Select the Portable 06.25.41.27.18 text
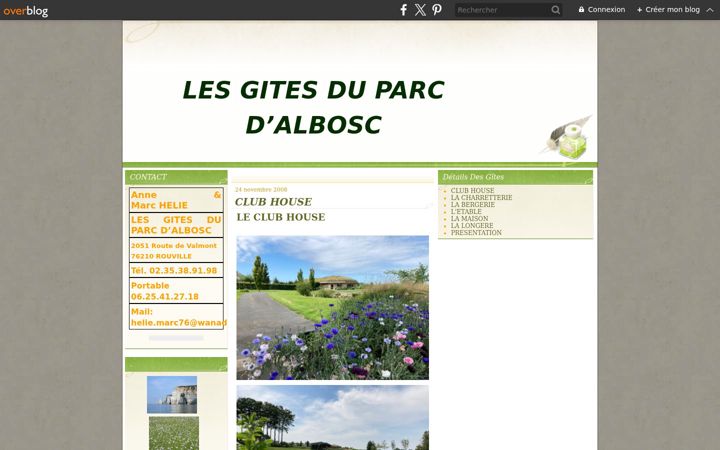720x450 pixels. (x=165, y=291)
